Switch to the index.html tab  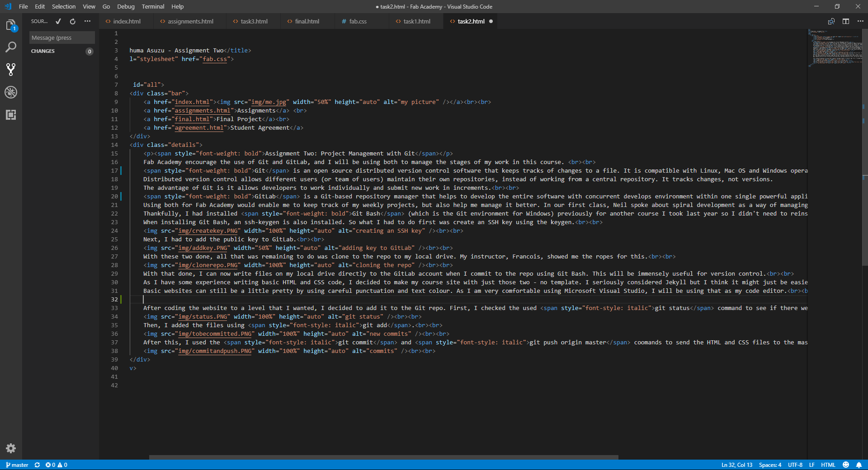click(x=126, y=21)
